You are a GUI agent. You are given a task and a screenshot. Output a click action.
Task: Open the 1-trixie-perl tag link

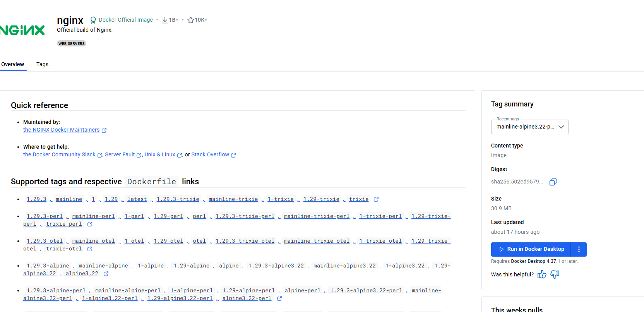[x=380, y=216]
